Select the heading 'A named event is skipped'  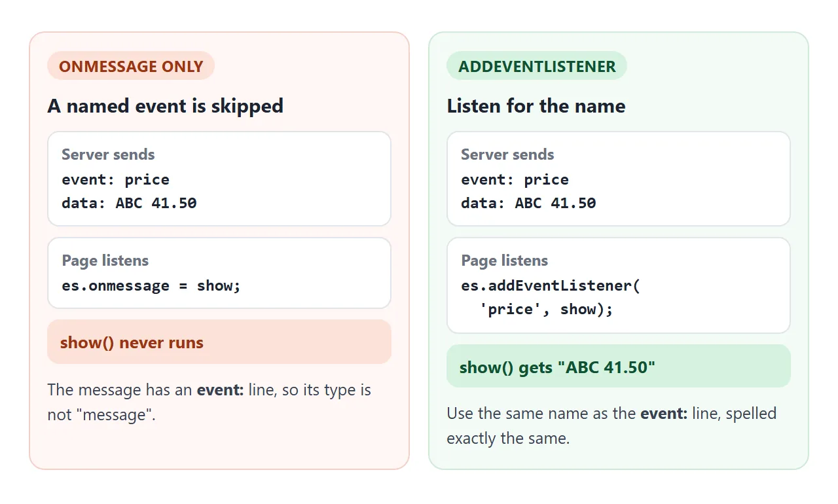[166, 105]
